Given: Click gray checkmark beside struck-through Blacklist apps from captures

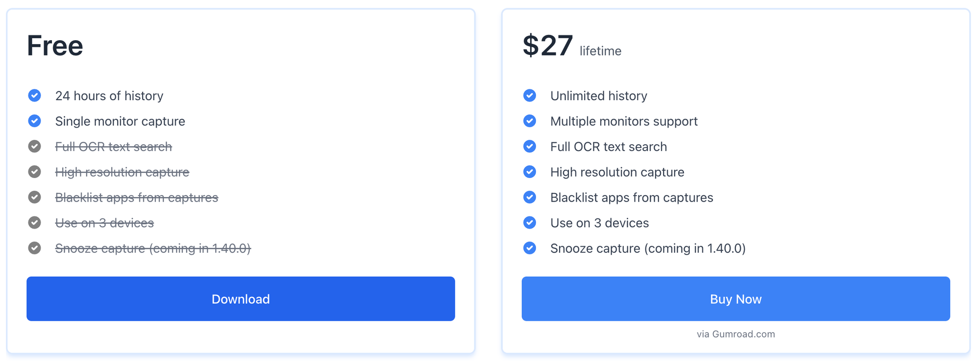Looking at the screenshot, I should [34, 197].
